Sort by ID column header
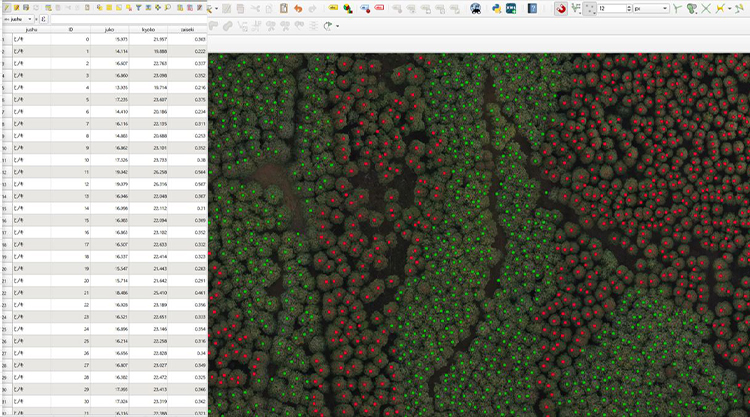Screen dimensions: 750x417 [x=70, y=30]
